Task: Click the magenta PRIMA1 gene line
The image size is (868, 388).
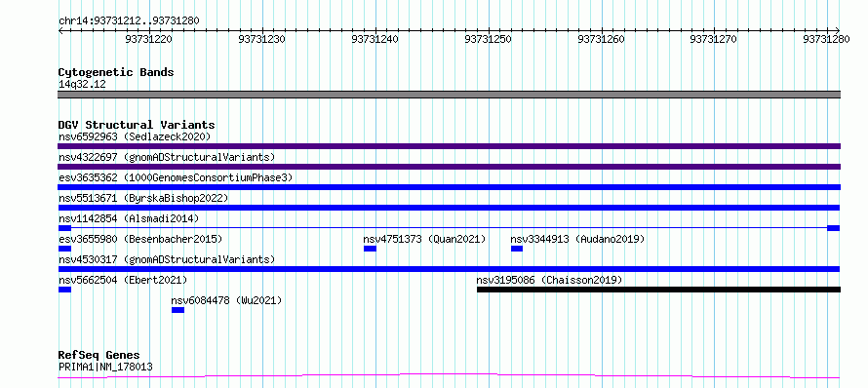Action: [x=449, y=376]
